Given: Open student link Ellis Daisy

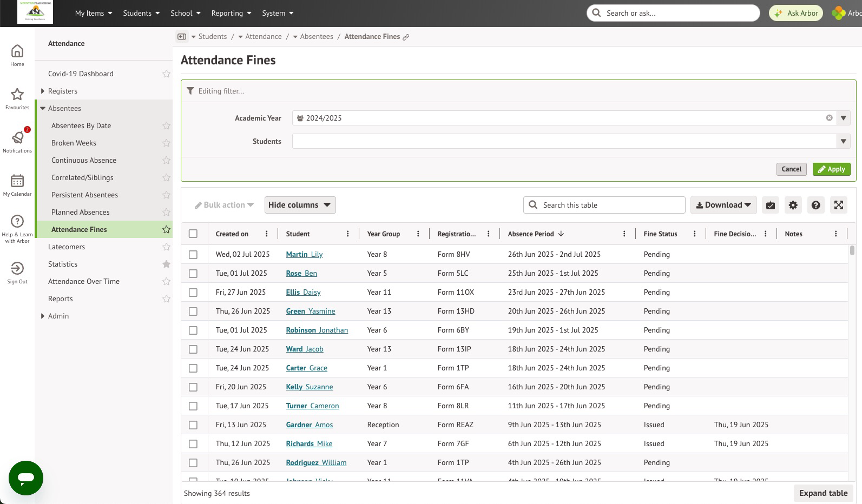Looking at the screenshot, I should coord(303,292).
